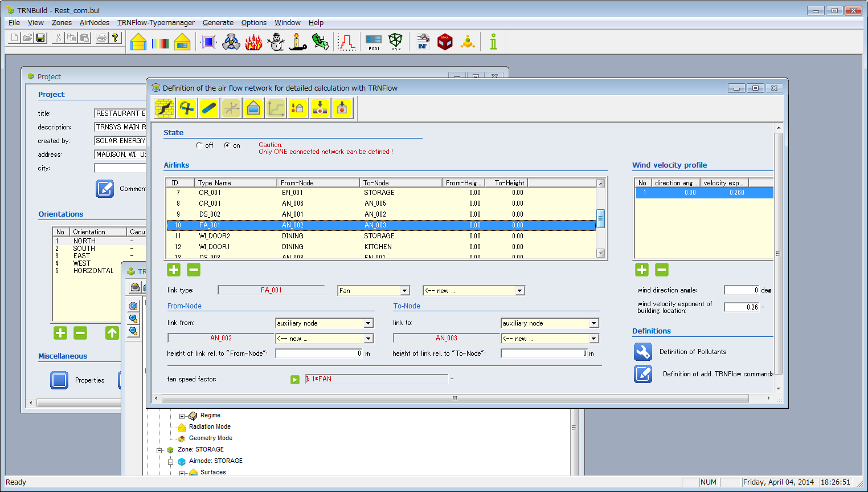Click the horizontal scrollbar of the air flow dialog
This screenshot has width=868, height=492.
[455, 398]
